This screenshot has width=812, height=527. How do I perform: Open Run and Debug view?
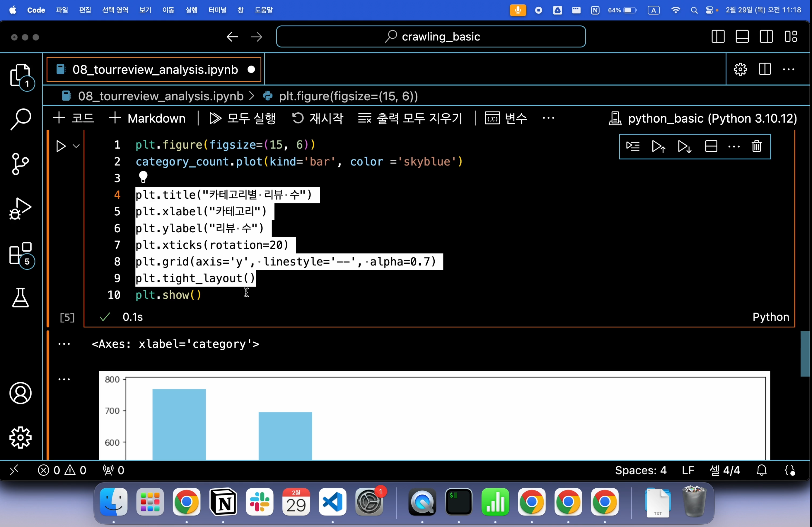[21, 208]
